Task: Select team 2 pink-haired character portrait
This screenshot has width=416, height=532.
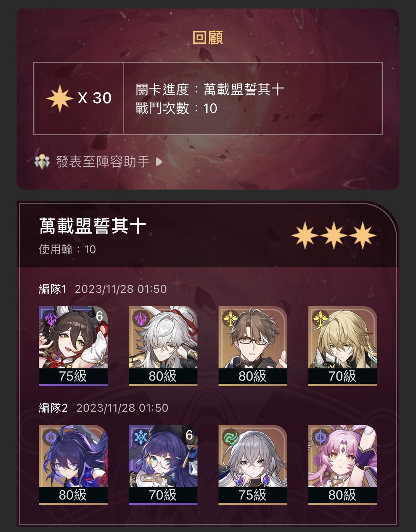Action: (343, 465)
